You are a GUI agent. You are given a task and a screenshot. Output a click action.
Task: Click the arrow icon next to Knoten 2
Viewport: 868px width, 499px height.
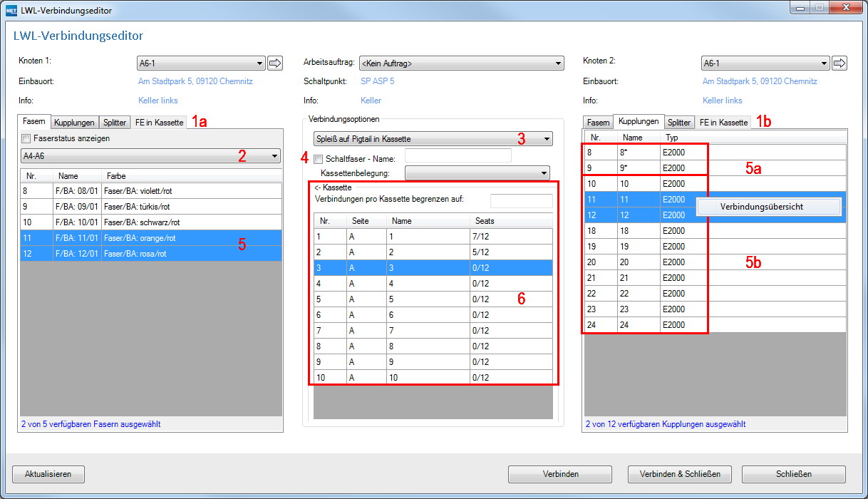coord(839,63)
